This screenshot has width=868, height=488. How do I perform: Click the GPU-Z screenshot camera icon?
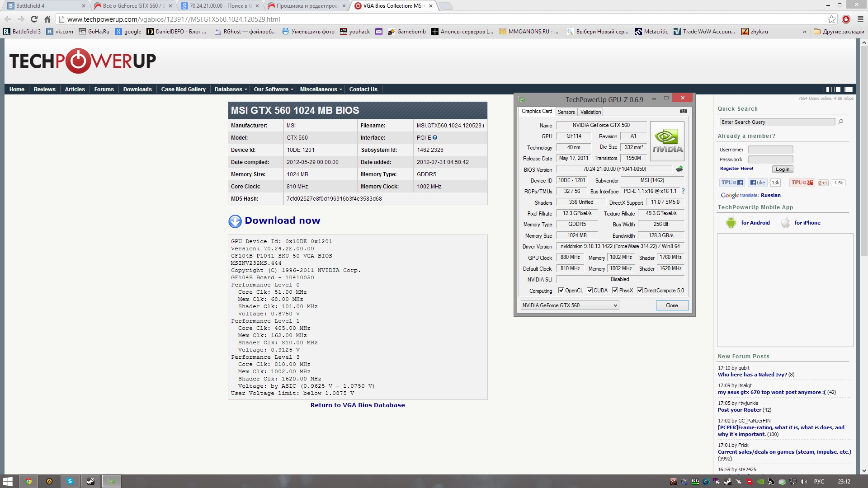pyautogui.click(x=683, y=111)
